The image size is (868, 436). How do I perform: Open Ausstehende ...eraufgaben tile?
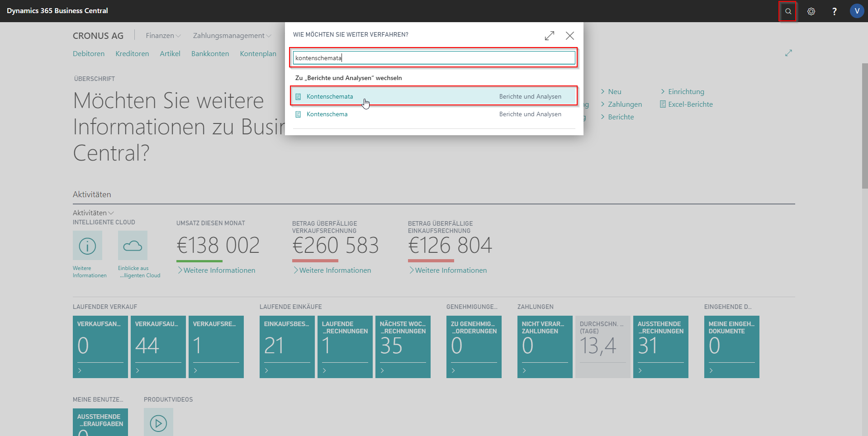[x=100, y=422]
